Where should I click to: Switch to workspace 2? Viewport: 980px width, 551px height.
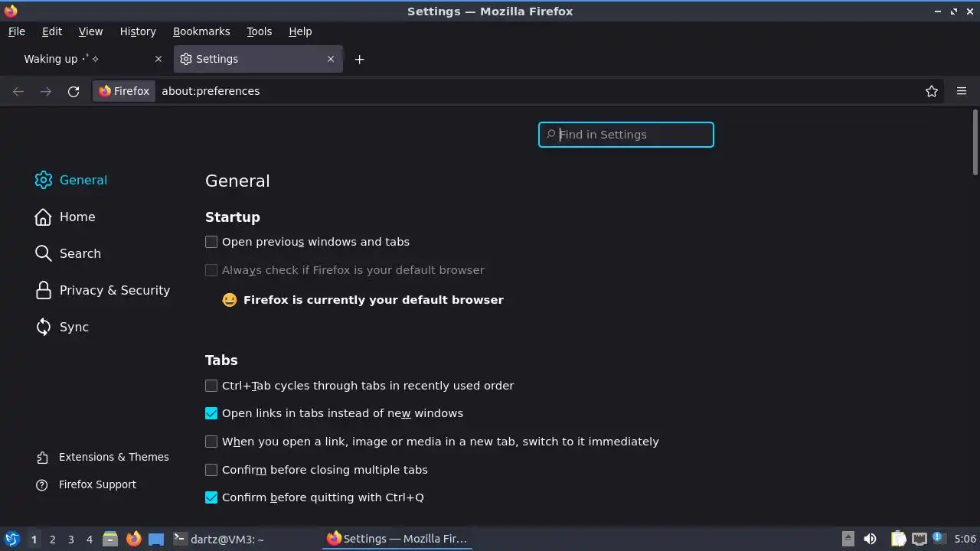coord(52,540)
